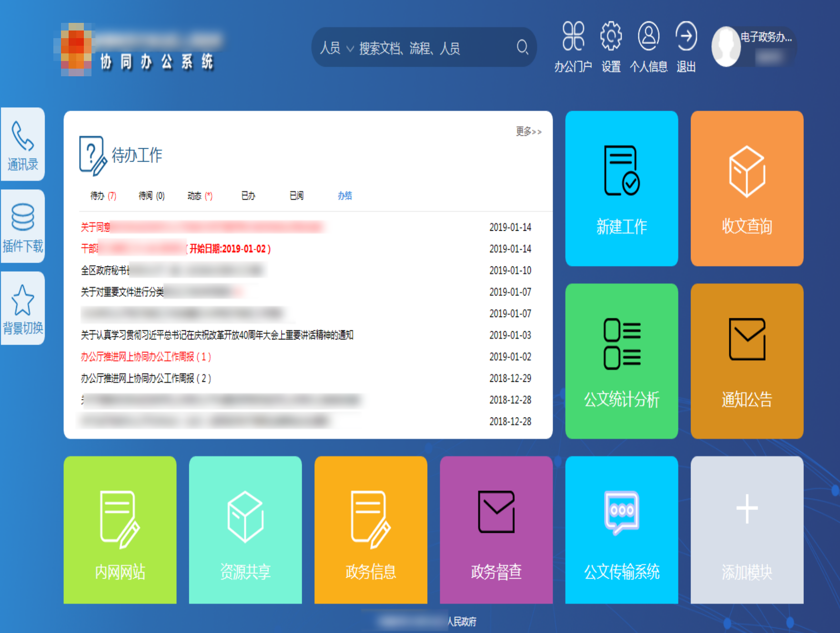
Task: Open the 通知公告 tile
Action: [747, 361]
